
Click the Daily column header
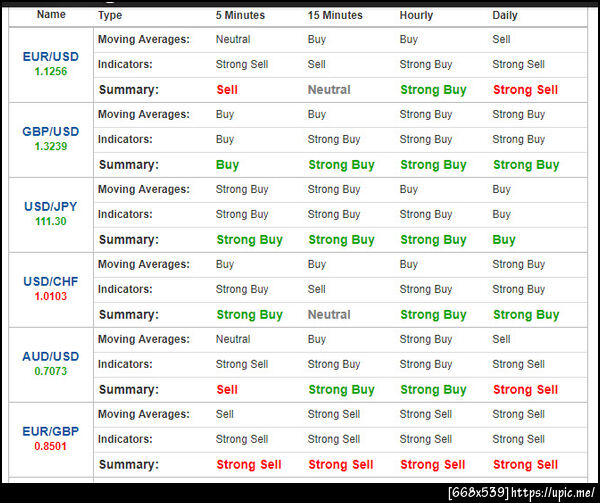tap(505, 15)
